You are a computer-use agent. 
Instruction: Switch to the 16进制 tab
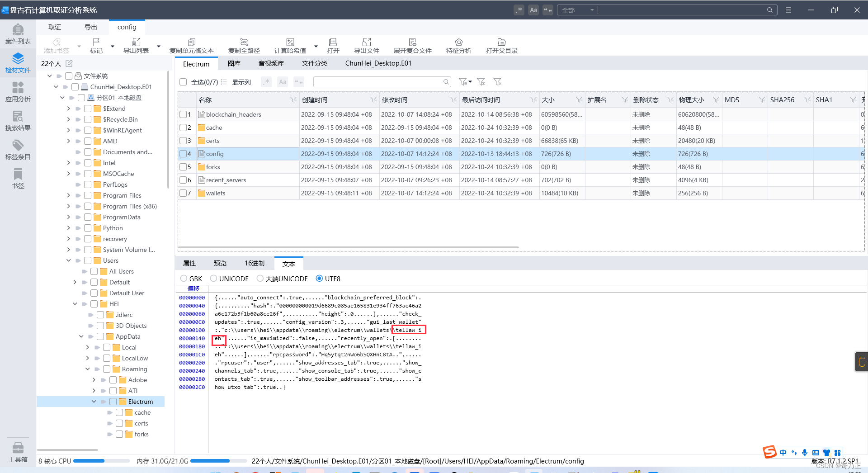[255, 263]
